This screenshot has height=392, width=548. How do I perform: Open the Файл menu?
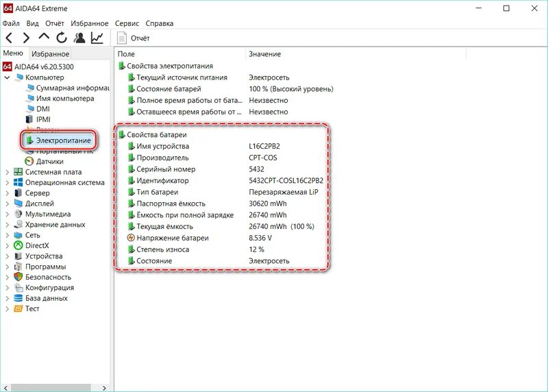[x=11, y=23]
